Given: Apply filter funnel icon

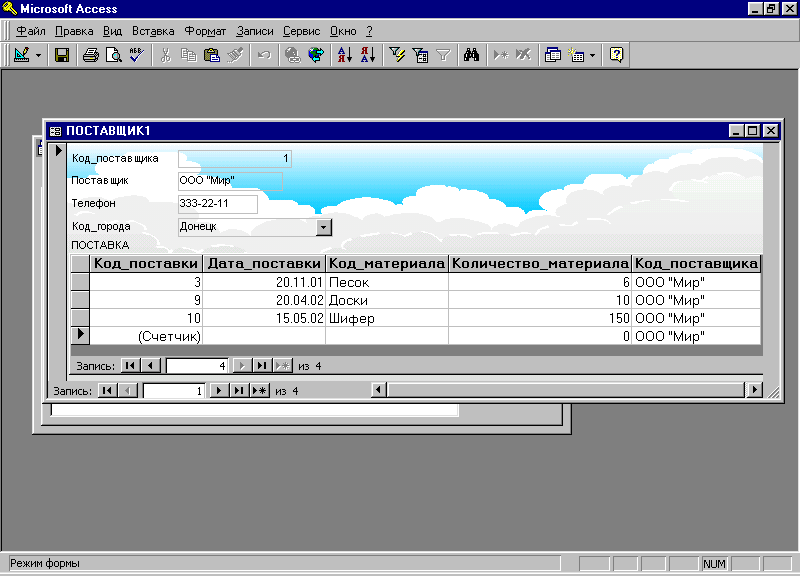Looking at the screenshot, I should pos(443,55).
